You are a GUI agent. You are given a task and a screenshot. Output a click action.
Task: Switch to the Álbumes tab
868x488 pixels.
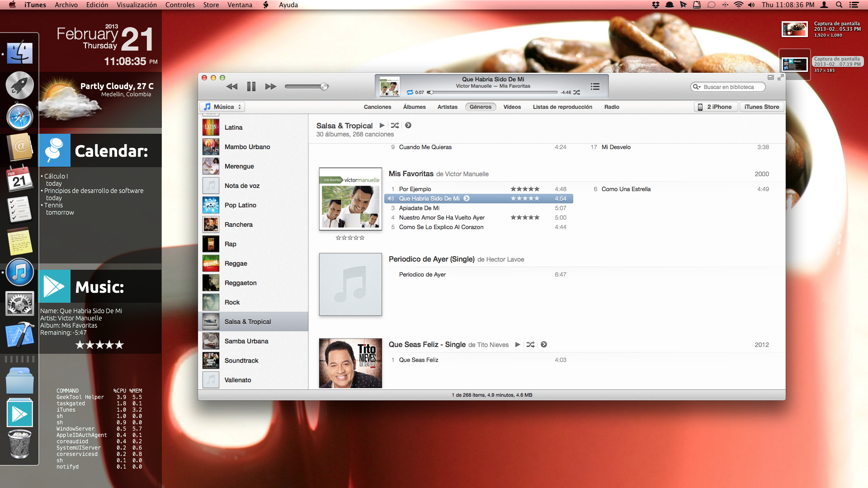coord(414,107)
